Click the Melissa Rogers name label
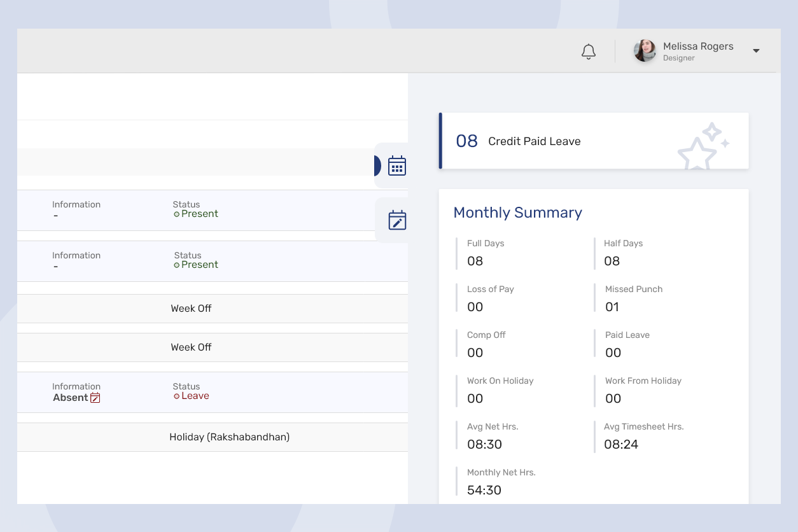Screen dimensions: 798x532 pos(697,46)
